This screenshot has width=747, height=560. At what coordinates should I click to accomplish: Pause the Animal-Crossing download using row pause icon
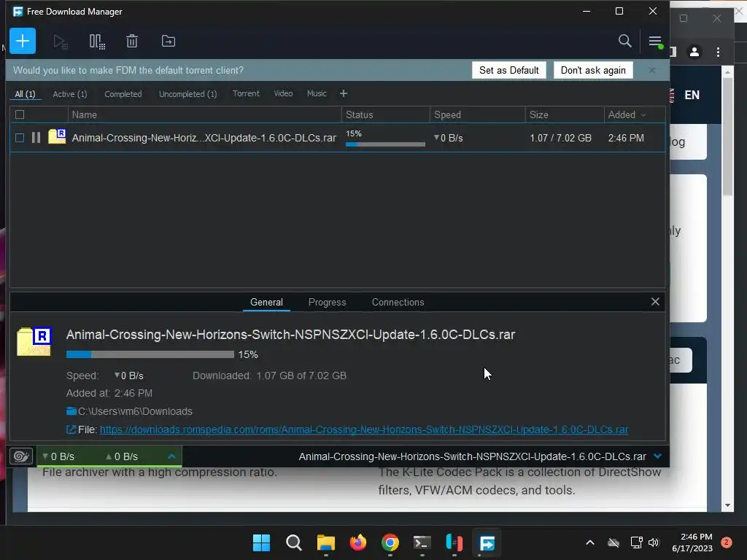click(x=36, y=138)
